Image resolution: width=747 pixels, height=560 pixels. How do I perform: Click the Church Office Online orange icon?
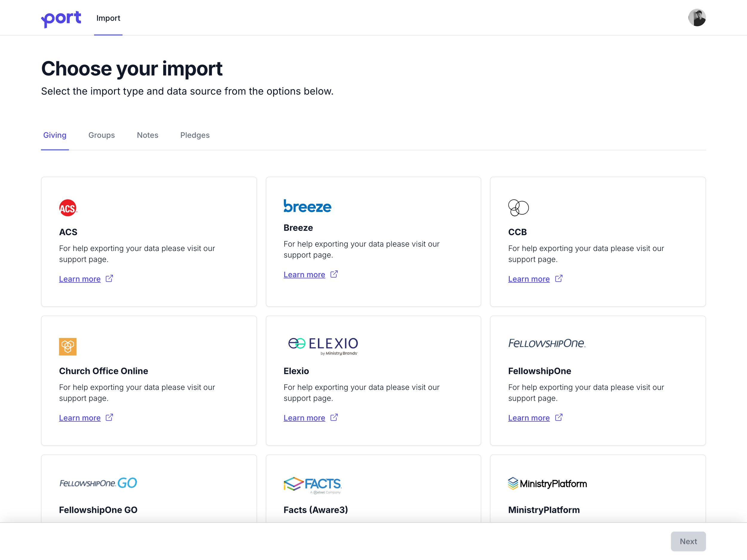click(68, 347)
